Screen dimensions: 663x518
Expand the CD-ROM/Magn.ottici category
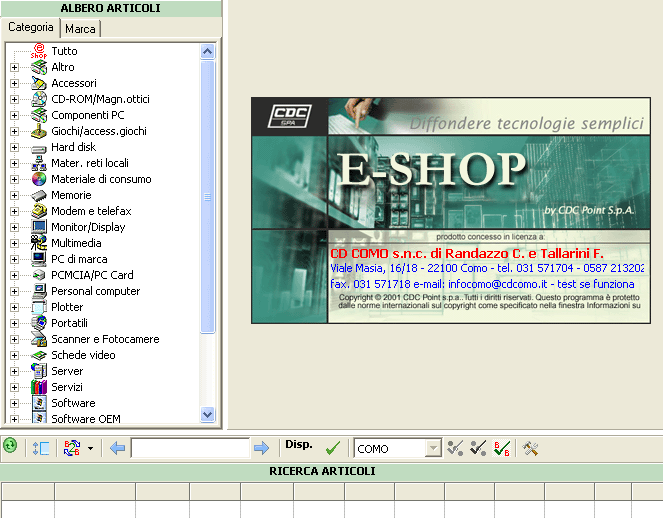coord(14,99)
